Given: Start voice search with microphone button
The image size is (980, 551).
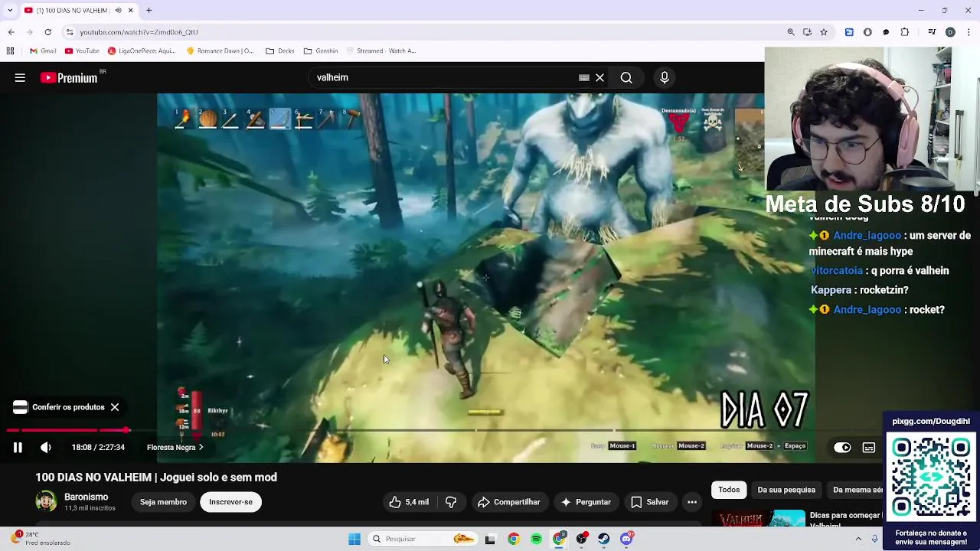Looking at the screenshot, I should click(x=665, y=77).
